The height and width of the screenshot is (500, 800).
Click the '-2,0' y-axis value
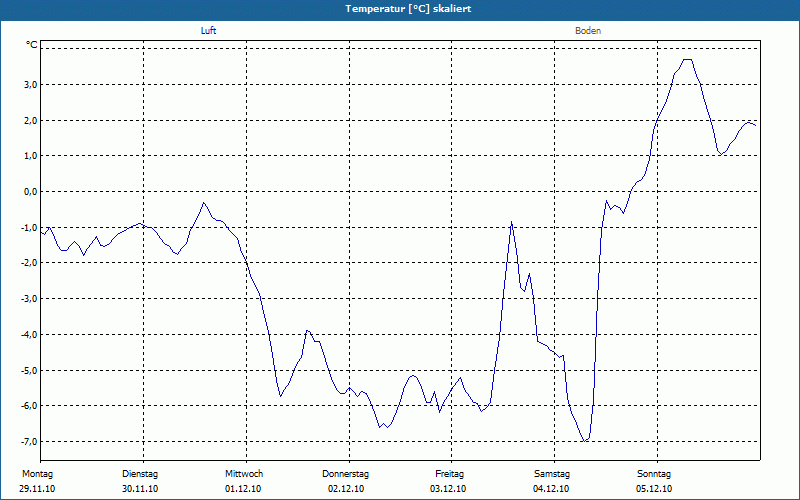(30, 263)
